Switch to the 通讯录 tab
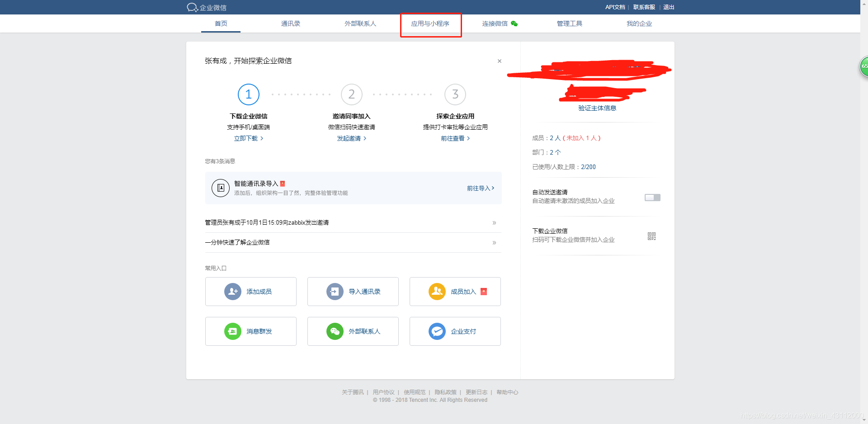The height and width of the screenshot is (424, 868). click(x=291, y=24)
